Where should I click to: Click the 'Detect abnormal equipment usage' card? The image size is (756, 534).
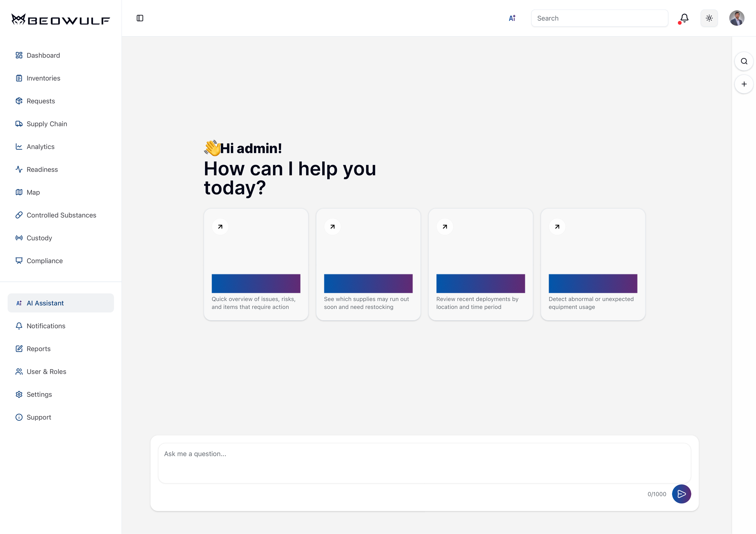click(593, 264)
